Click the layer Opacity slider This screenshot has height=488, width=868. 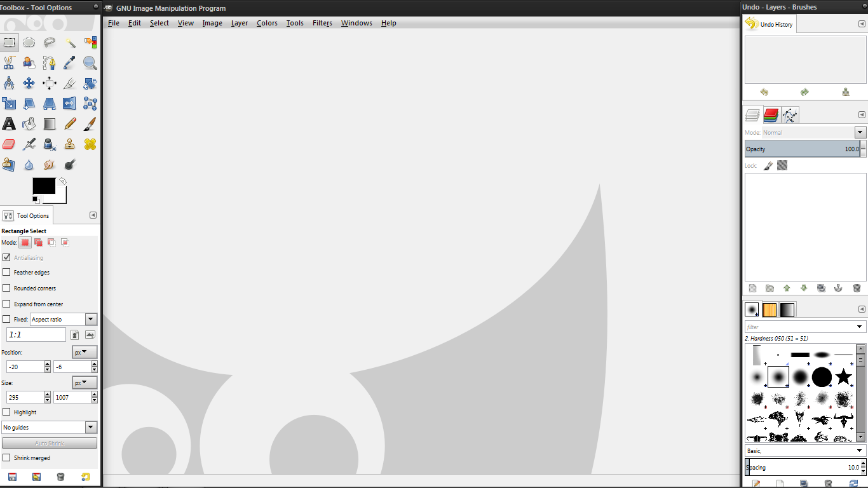(802, 149)
